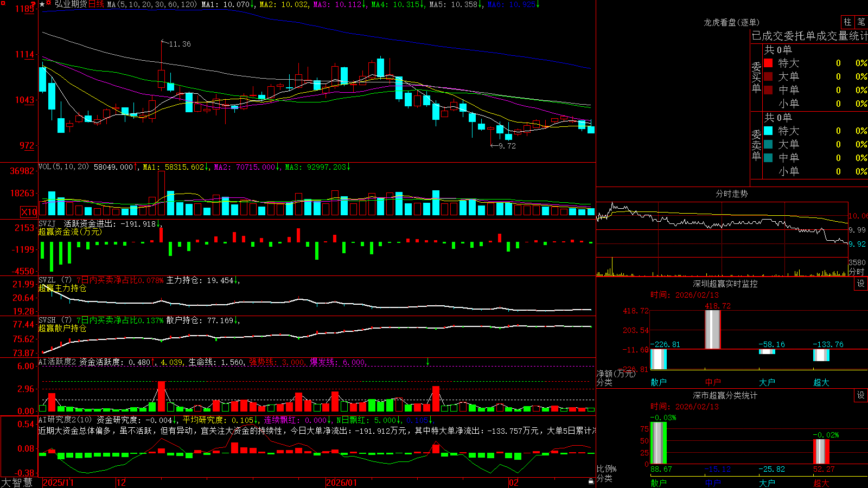Click the -15.12 中户 value in 分类统计
Image resolution: width=868 pixels, height=488 pixels.
coord(717,469)
